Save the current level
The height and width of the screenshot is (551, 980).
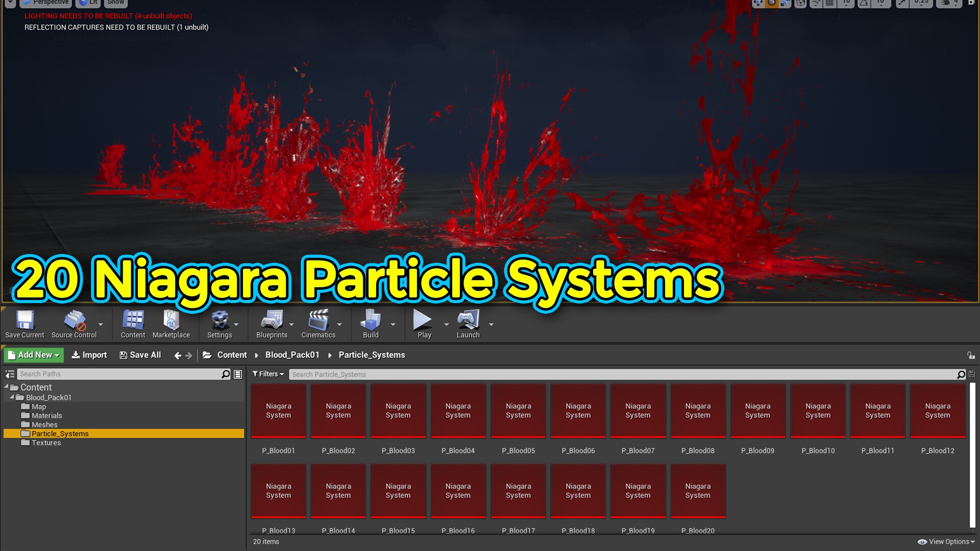click(x=24, y=324)
